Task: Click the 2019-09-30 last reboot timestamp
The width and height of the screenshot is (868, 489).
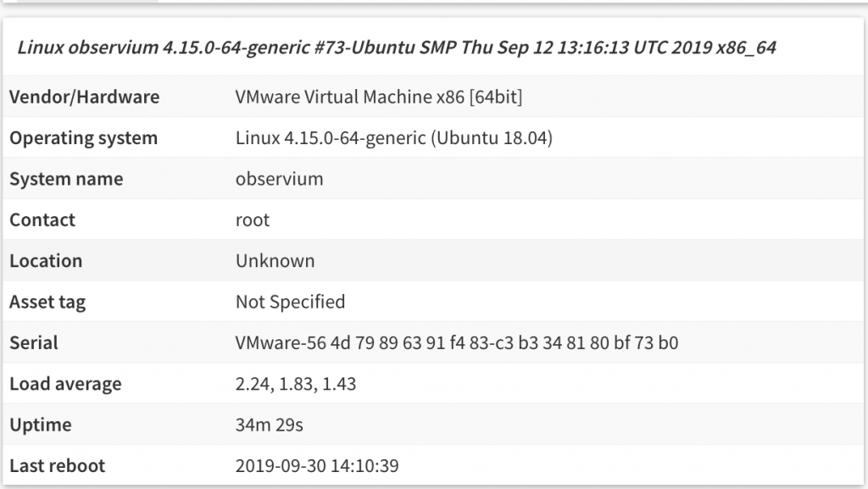Action: pos(317,466)
